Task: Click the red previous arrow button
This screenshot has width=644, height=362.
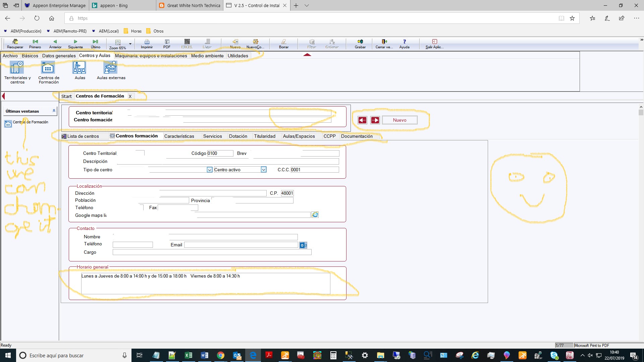Action: point(362,120)
